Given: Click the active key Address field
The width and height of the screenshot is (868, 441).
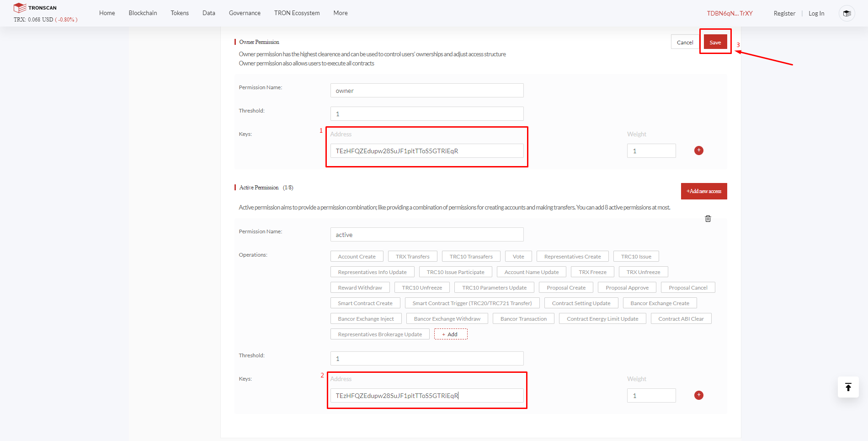Looking at the screenshot, I should click(427, 396).
